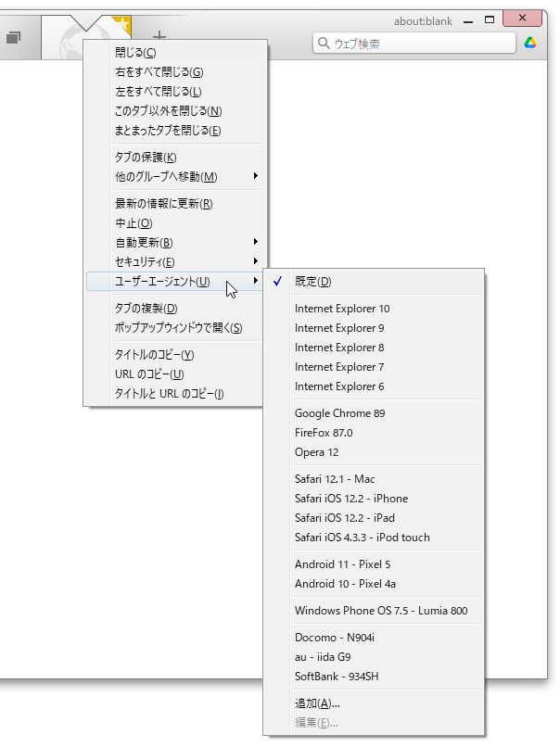Select タブの複製(D)
The image size is (560, 747).
[x=174, y=309]
